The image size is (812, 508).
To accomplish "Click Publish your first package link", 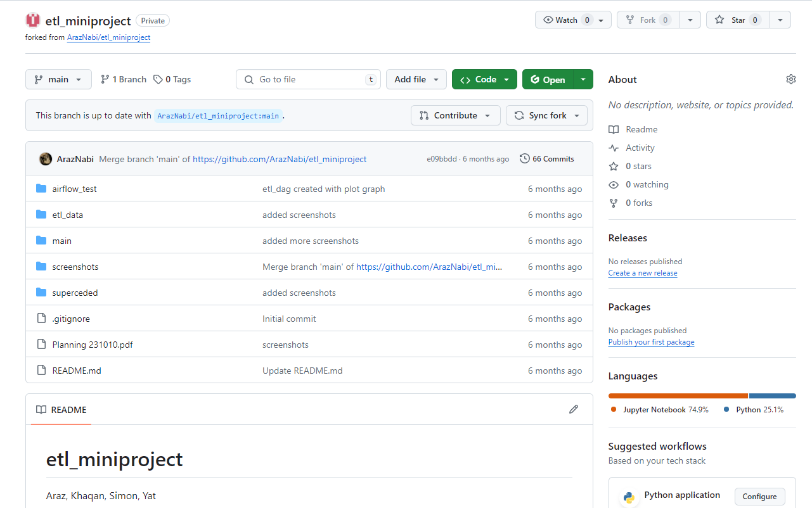I will coord(651,342).
